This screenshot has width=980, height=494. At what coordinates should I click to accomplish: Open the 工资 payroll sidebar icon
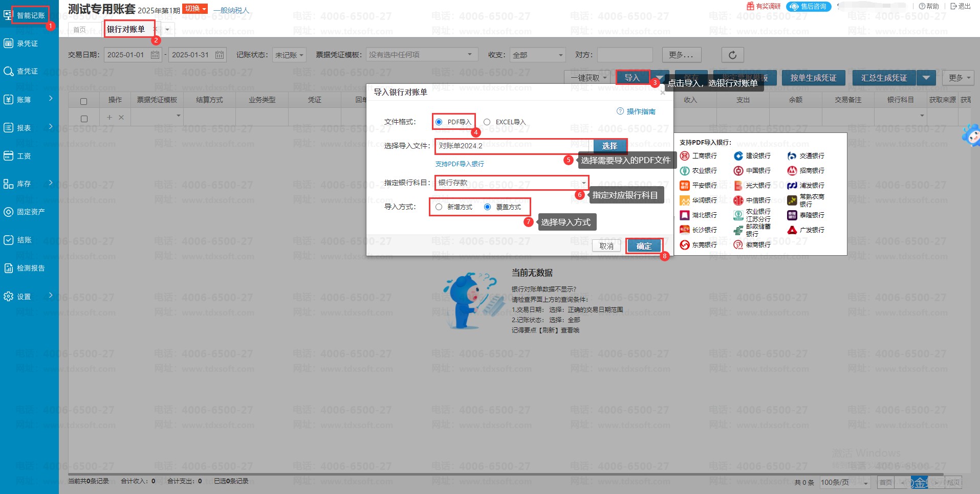[9, 155]
